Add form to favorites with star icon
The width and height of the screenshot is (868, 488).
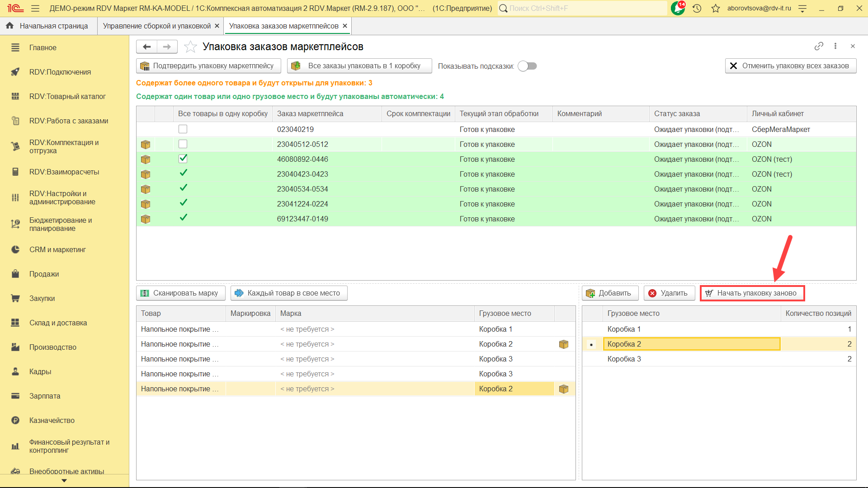click(191, 47)
